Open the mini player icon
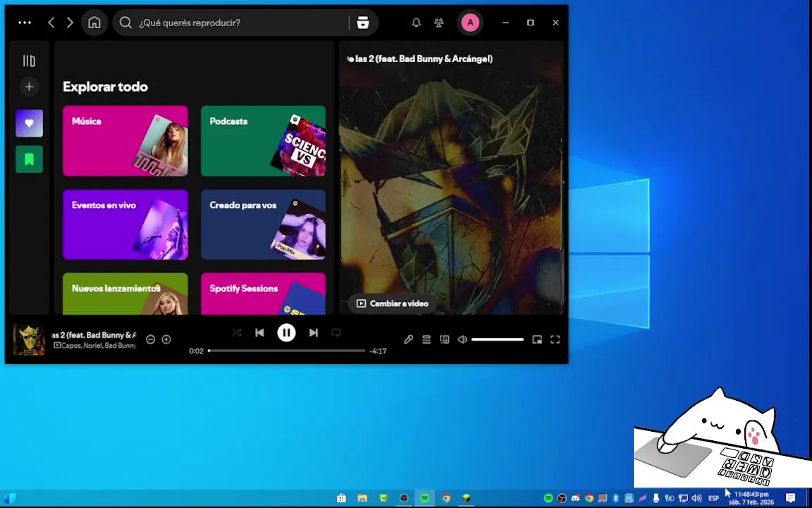 (537, 339)
